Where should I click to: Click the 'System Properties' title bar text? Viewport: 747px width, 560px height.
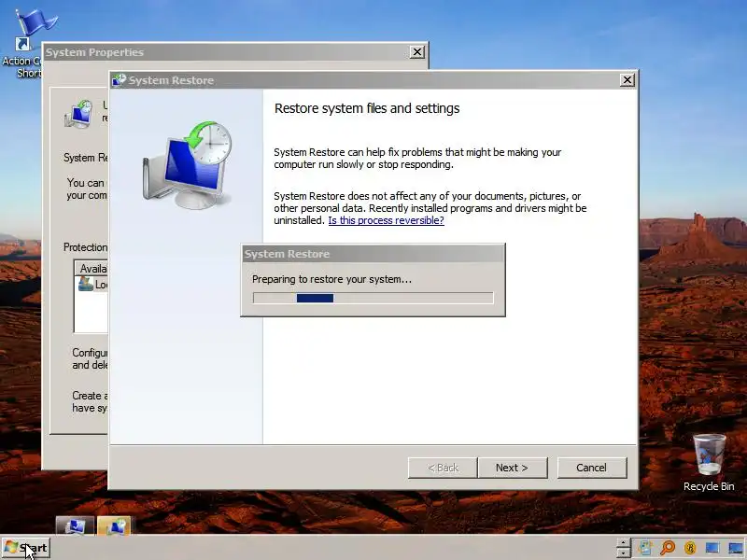coord(94,52)
